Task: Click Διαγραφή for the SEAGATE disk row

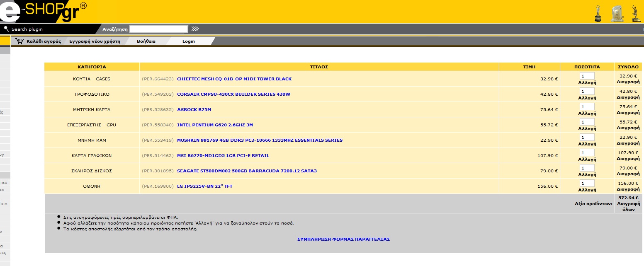Action: pos(628,174)
